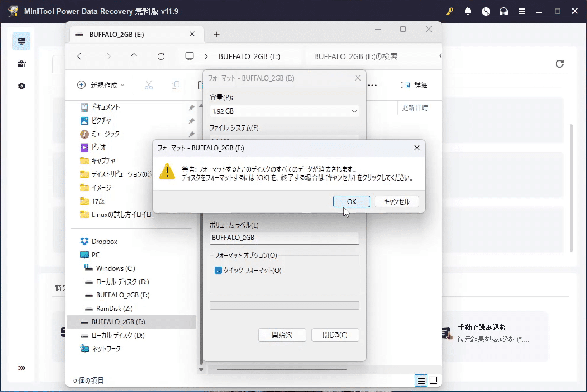Click the Explorer horizontal scrollbar
Image resolution: width=587 pixels, height=392 pixels.
[x=282, y=370]
